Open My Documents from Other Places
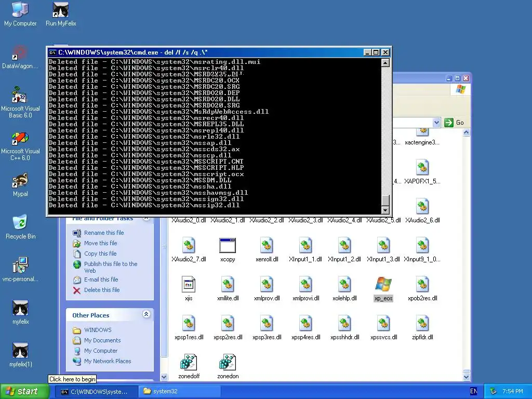This screenshot has height=399, width=532. pyautogui.click(x=102, y=340)
